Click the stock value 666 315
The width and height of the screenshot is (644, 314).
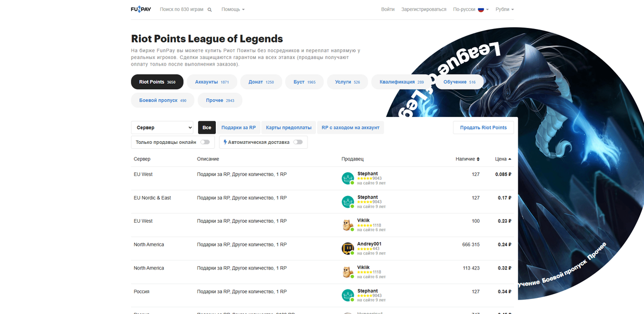(471, 245)
